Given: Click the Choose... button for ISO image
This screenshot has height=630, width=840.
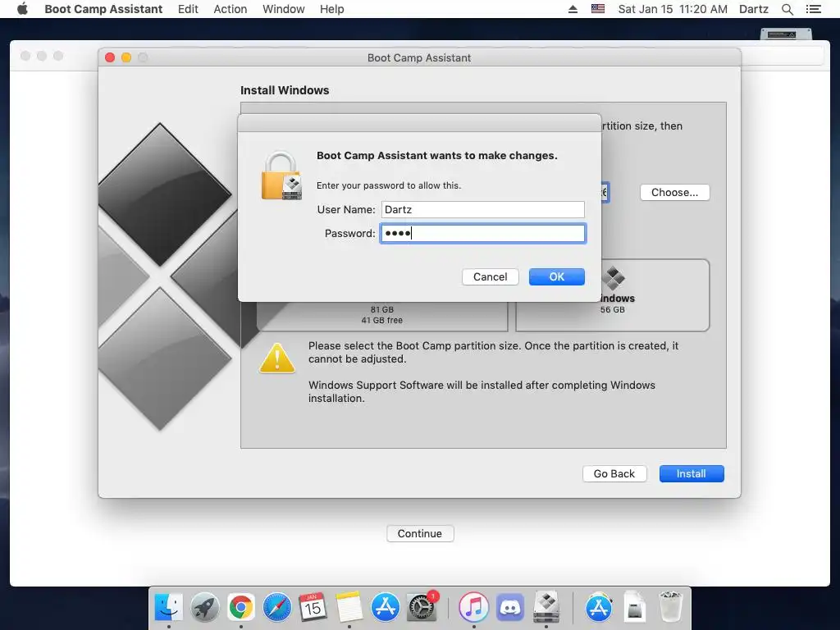Looking at the screenshot, I should 674,192.
